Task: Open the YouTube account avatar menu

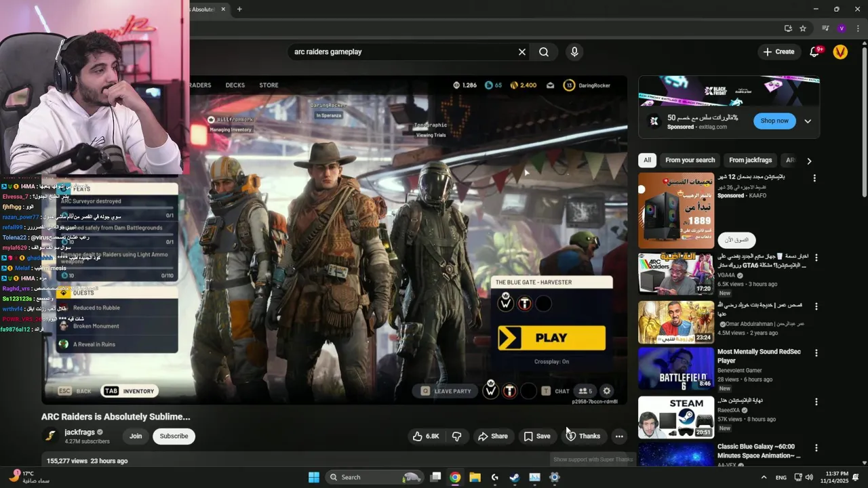Action: click(x=840, y=52)
